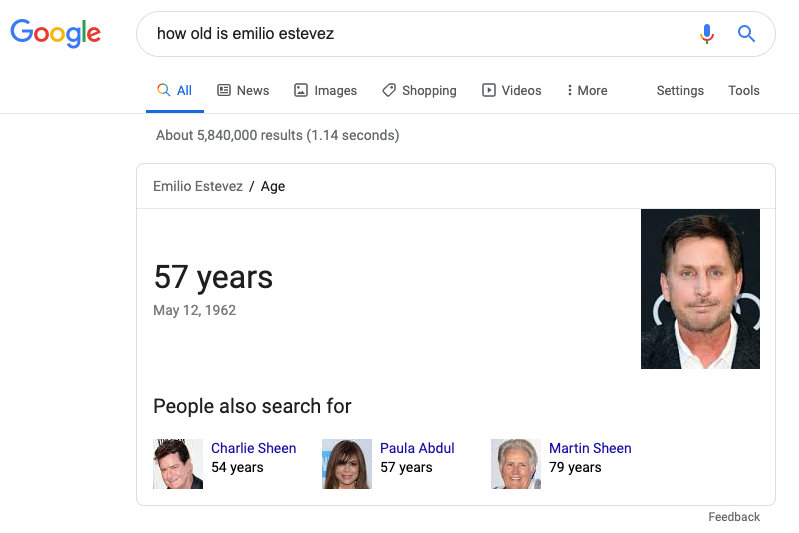Click the Age breadcrumb text
The image size is (799, 533).
click(273, 186)
